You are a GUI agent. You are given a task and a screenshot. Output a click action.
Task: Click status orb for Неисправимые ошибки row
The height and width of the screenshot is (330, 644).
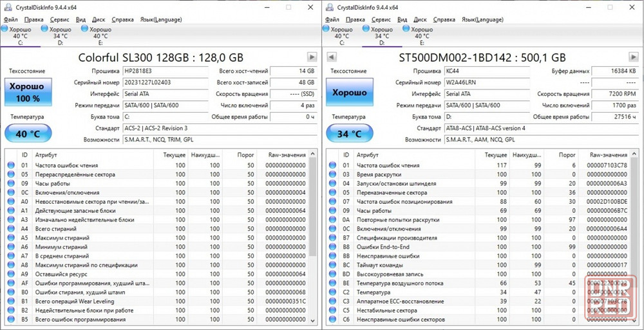pos(333,256)
